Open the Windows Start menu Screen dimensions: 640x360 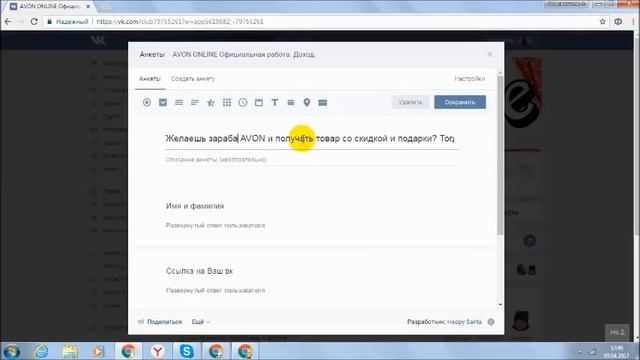tap(11, 351)
